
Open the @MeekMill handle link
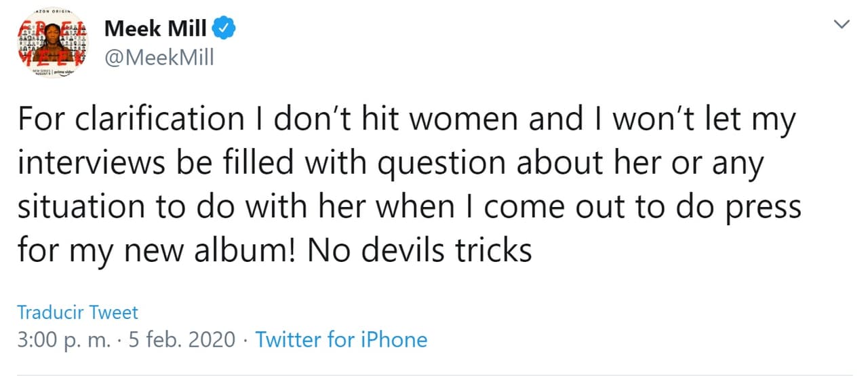point(159,58)
